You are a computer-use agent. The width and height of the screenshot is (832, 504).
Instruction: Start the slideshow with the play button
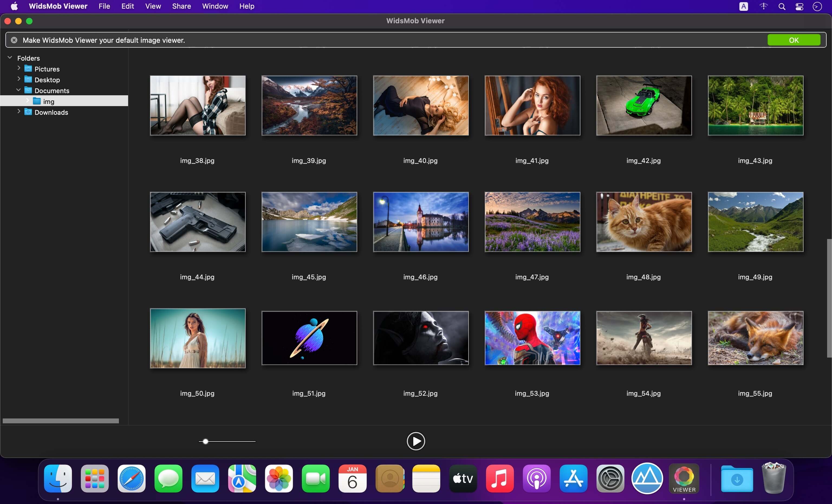pos(416,441)
